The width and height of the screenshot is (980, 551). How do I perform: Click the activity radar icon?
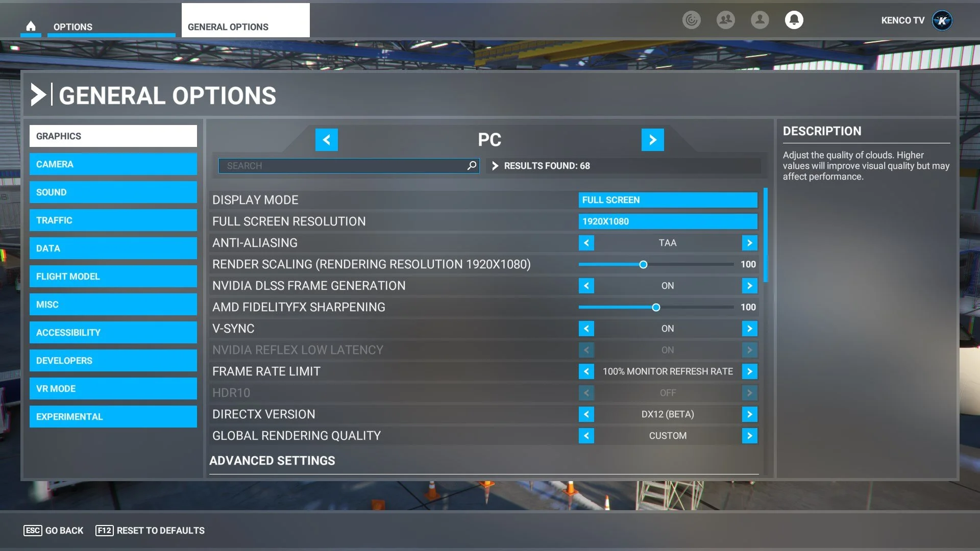692,20
